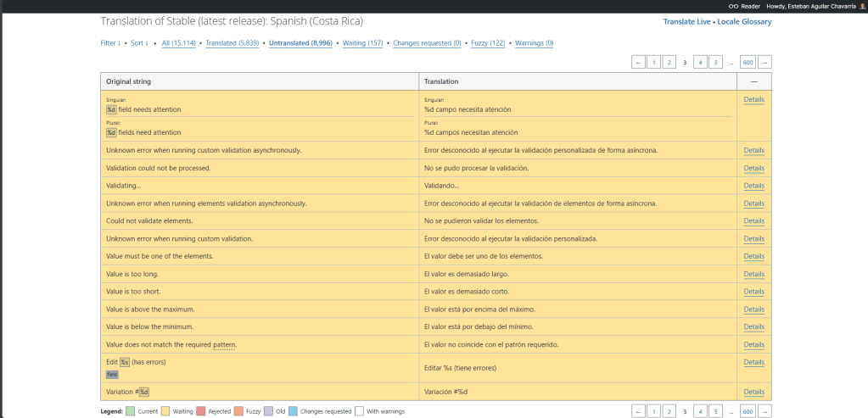Show Waiting (157) strings

pyautogui.click(x=362, y=43)
